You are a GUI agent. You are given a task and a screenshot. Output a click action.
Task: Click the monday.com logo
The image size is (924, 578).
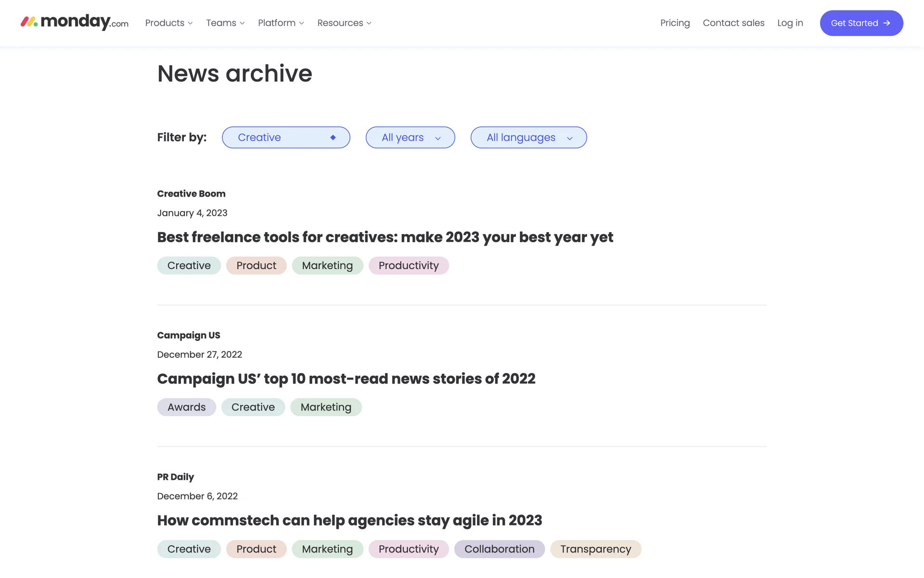[75, 22]
